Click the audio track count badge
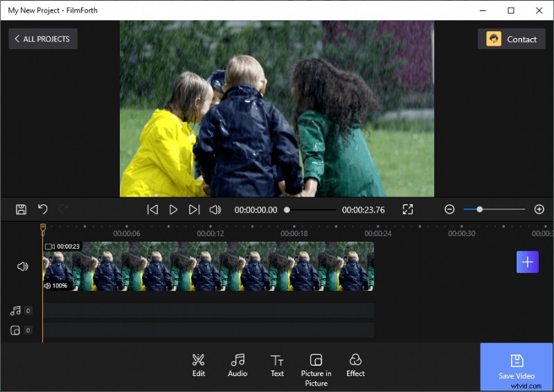Image resolution: width=554 pixels, height=392 pixels. [x=28, y=311]
